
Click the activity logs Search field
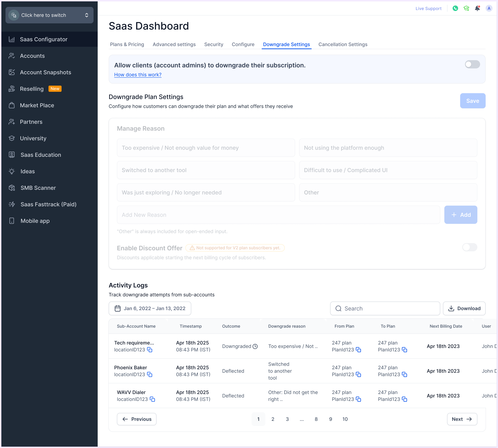[385, 308]
